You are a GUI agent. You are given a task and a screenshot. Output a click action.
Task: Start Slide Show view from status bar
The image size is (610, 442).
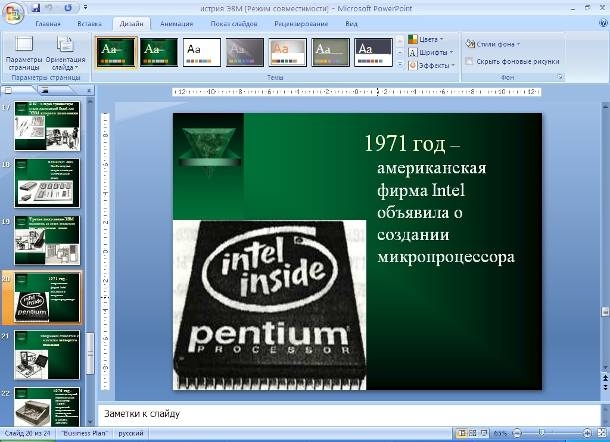click(484, 433)
